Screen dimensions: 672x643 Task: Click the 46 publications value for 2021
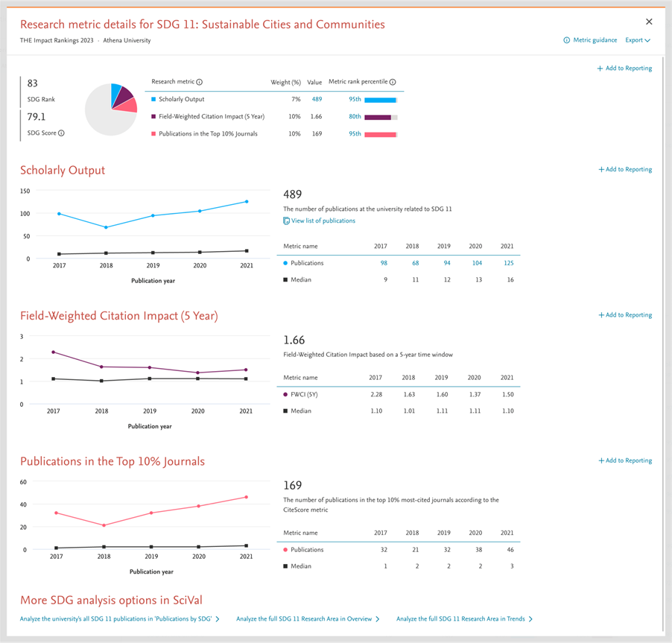point(510,550)
